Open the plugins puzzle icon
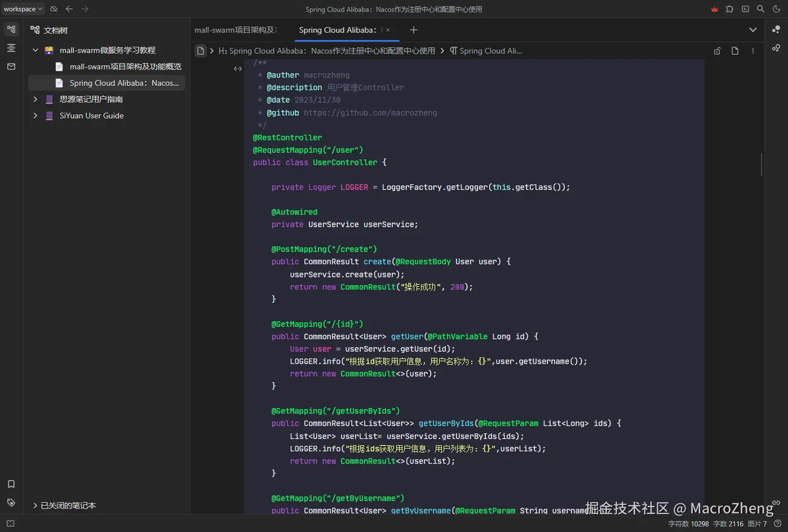 click(x=730, y=9)
